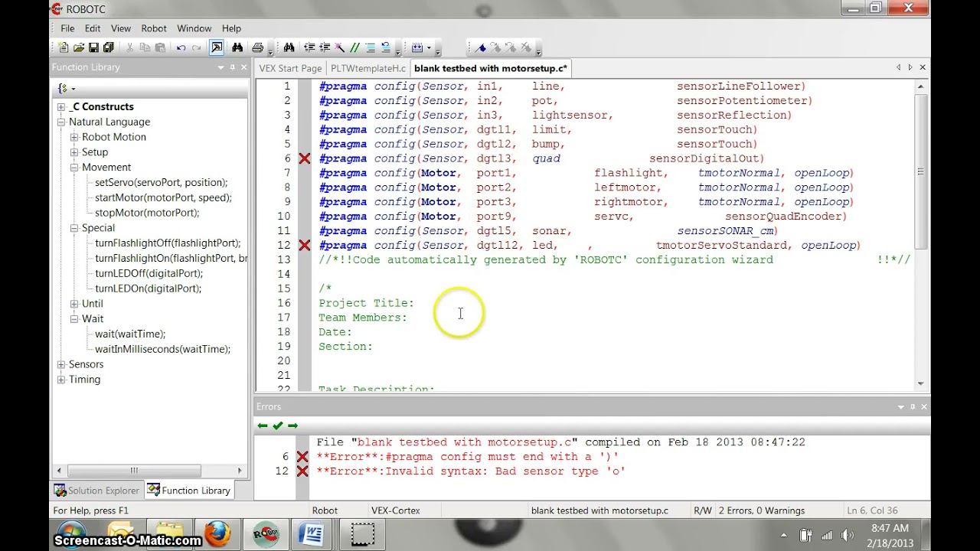Toggle the highlighted Function Library toolbar icon
The image size is (980, 551).
click(217, 47)
